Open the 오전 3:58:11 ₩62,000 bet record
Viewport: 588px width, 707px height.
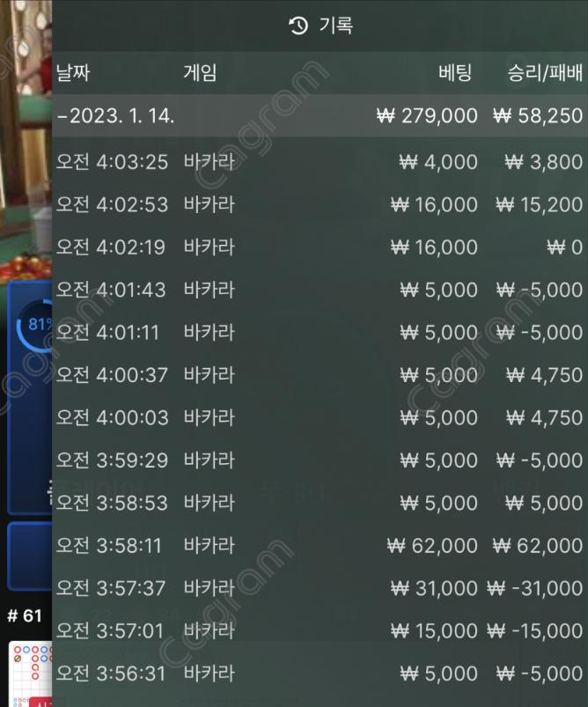coord(320,545)
